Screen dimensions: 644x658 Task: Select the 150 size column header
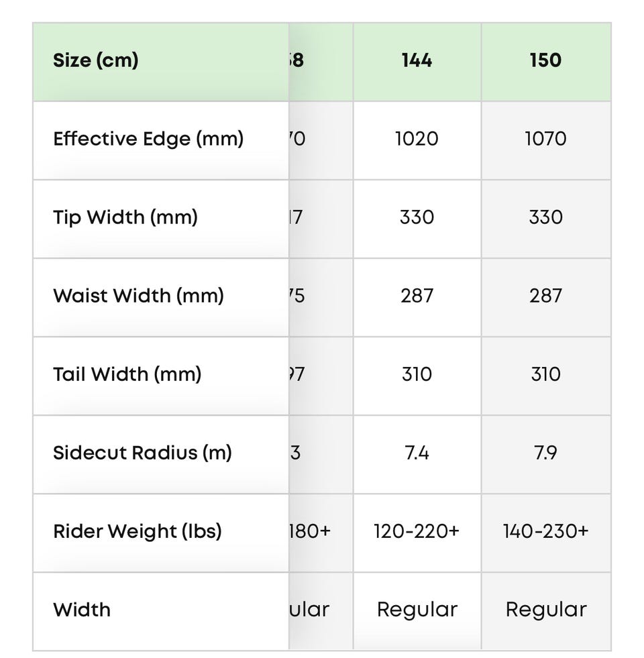pos(545,60)
